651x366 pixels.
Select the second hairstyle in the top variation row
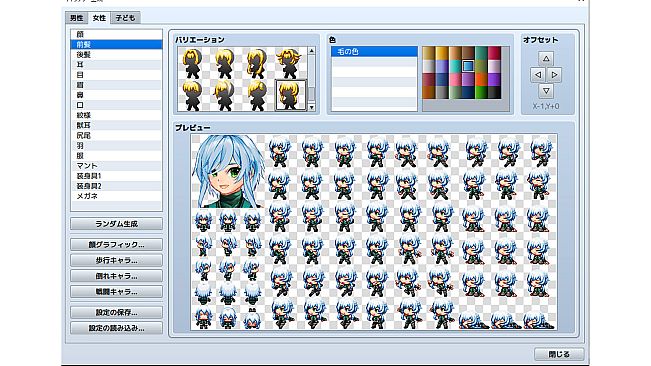[225, 63]
